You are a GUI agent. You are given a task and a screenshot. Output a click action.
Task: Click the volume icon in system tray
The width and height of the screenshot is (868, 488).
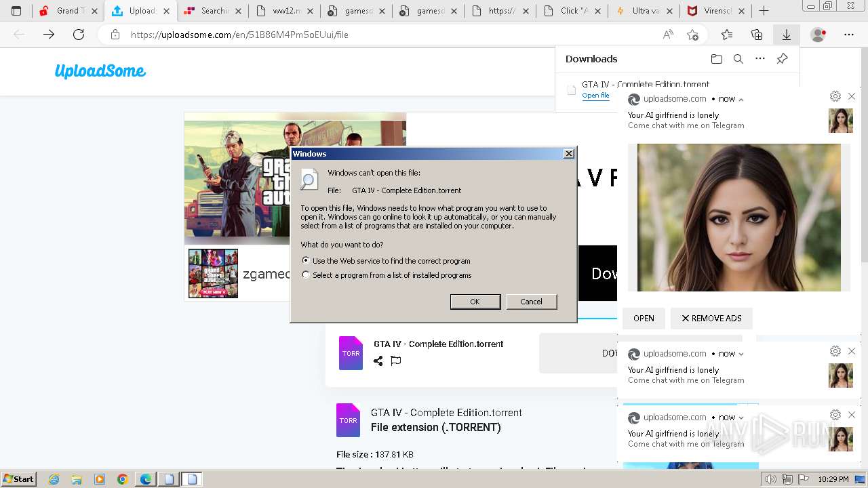click(770, 479)
